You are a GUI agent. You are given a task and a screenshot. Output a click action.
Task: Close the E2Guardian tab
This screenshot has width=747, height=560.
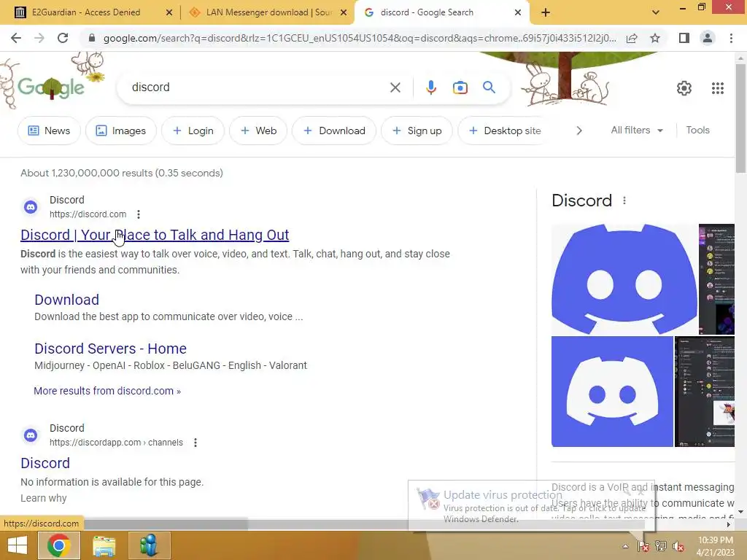[x=169, y=12]
